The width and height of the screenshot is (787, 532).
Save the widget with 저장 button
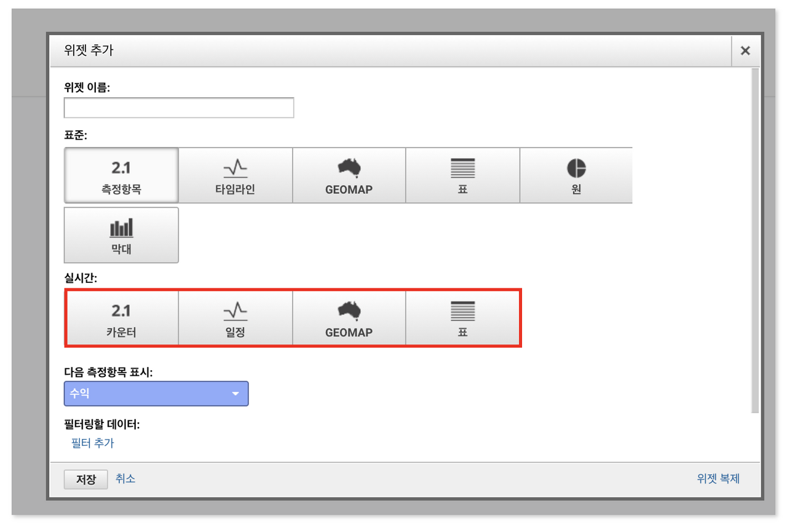[x=86, y=480]
